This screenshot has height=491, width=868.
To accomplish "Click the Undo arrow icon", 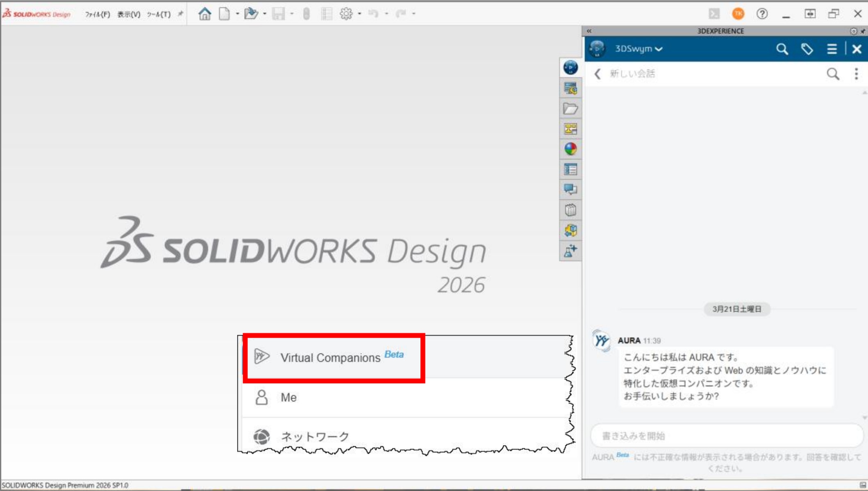I will (x=373, y=14).
